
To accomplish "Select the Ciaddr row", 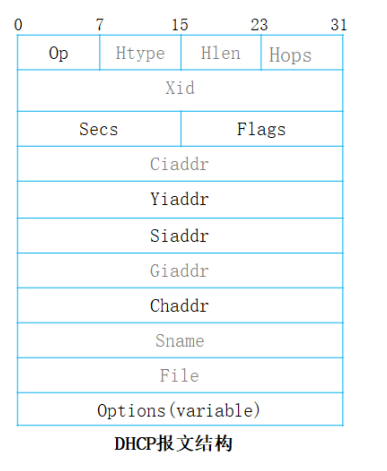I will [180, 164].
